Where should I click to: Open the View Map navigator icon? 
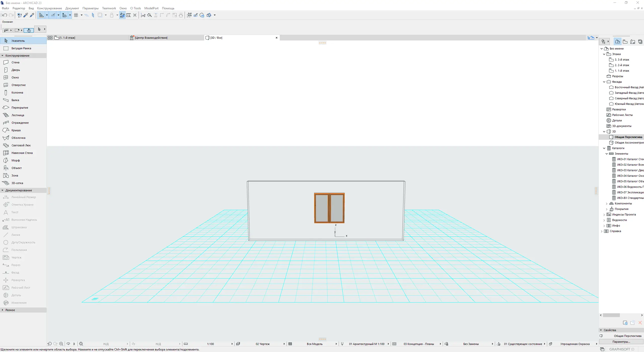tap(625, 41)
